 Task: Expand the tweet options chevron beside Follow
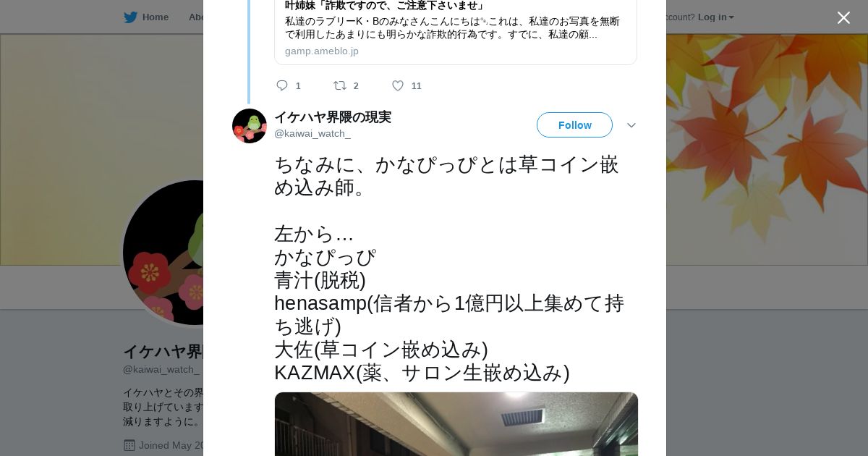631,125
